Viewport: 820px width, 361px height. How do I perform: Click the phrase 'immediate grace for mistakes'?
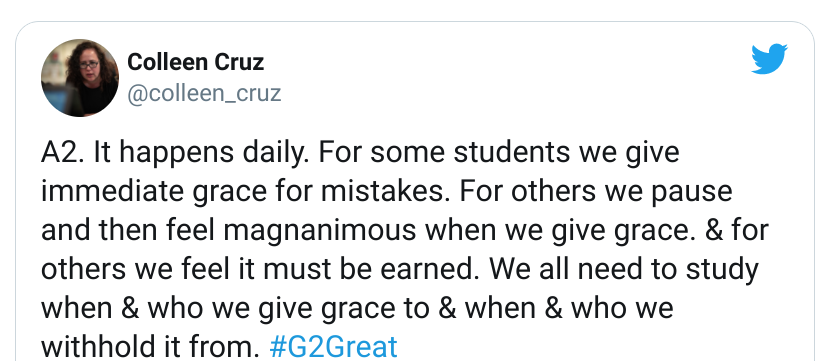pos(246,191)
